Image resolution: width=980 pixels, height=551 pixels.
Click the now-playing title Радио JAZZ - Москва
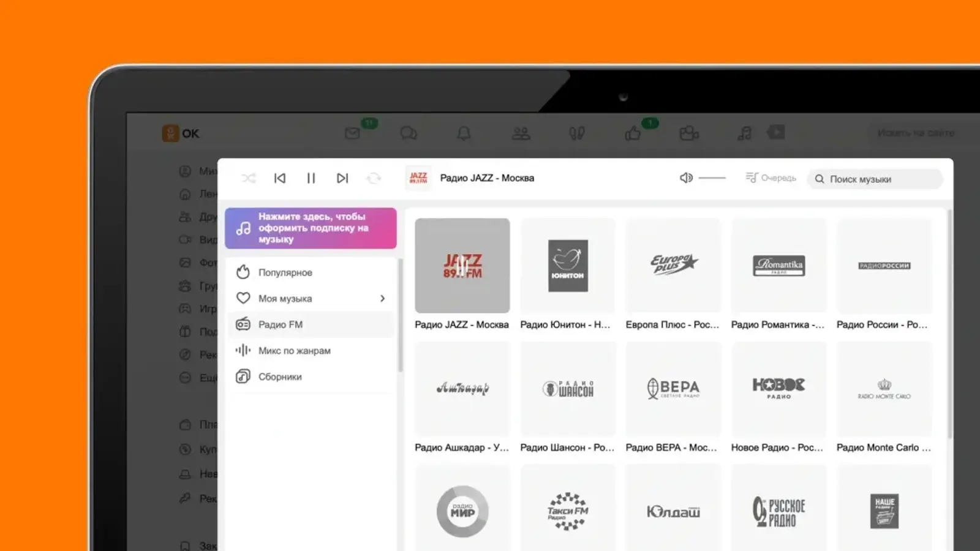[487, 178]
